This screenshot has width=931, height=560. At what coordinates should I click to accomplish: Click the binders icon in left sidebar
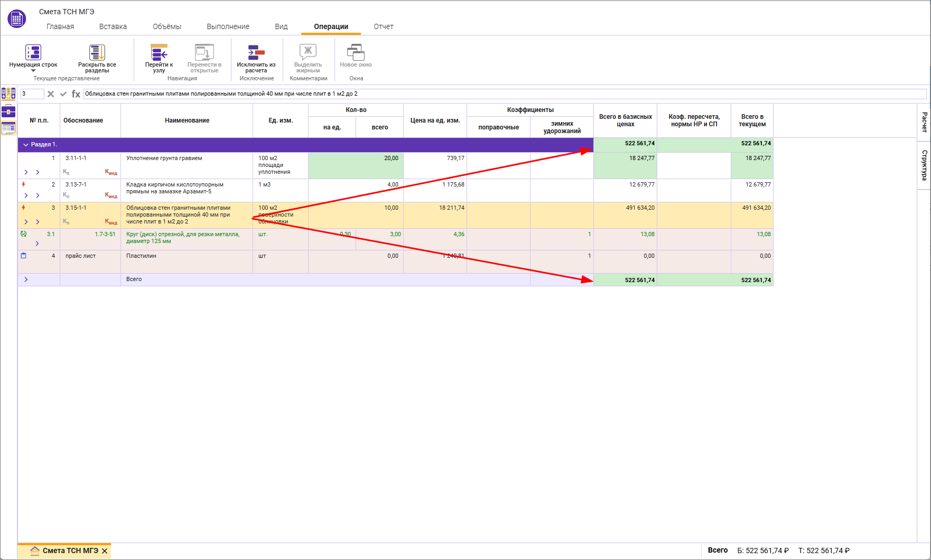point(8,94)
